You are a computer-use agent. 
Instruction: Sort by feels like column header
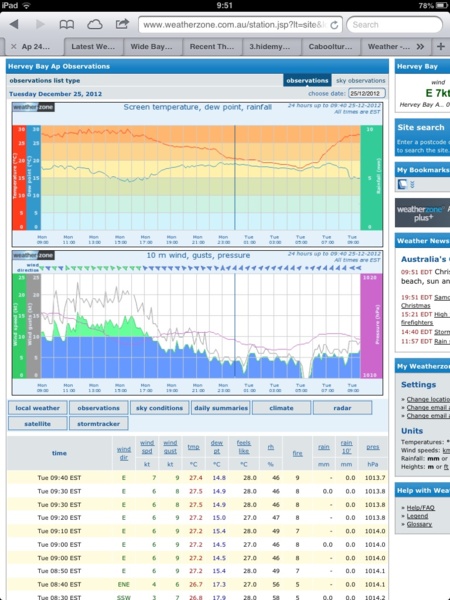(244, 447)
